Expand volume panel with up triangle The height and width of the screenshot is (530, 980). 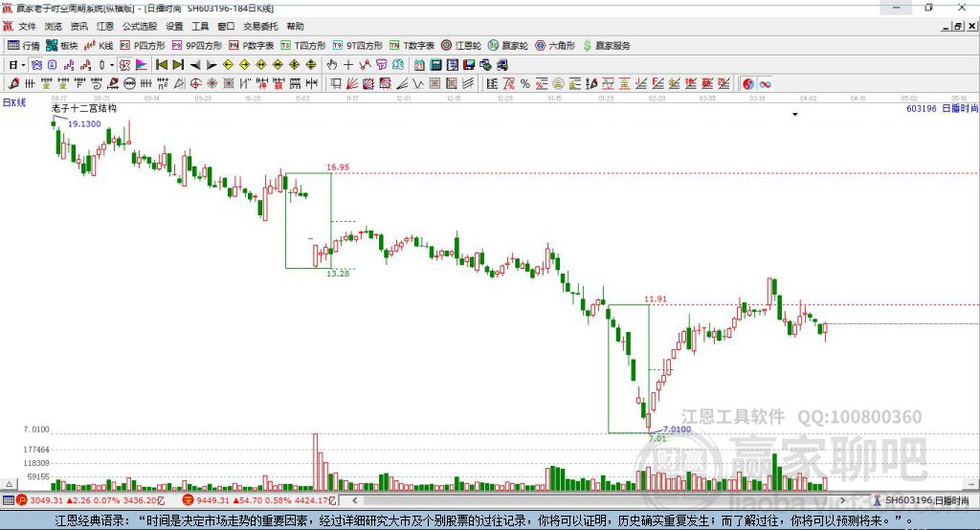pos(9,484)
